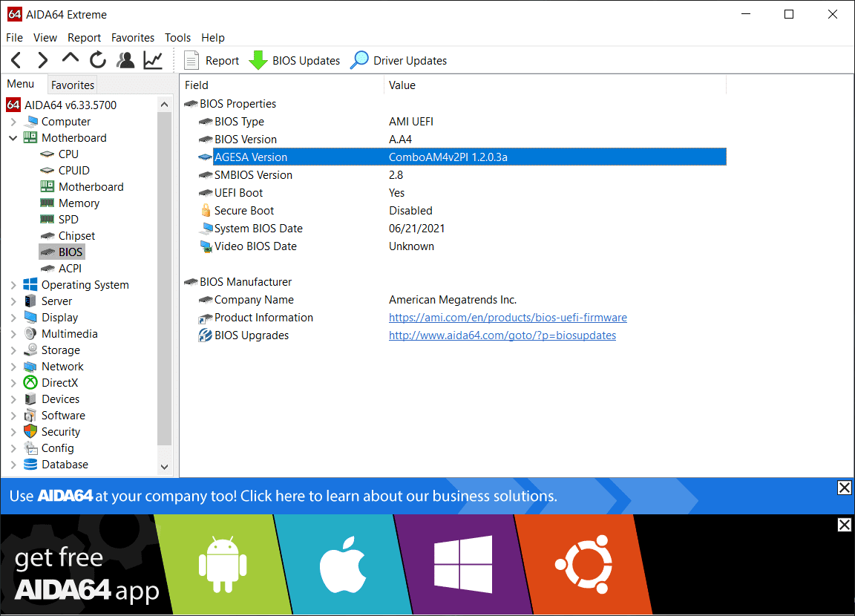Click the Value column header

555,85
